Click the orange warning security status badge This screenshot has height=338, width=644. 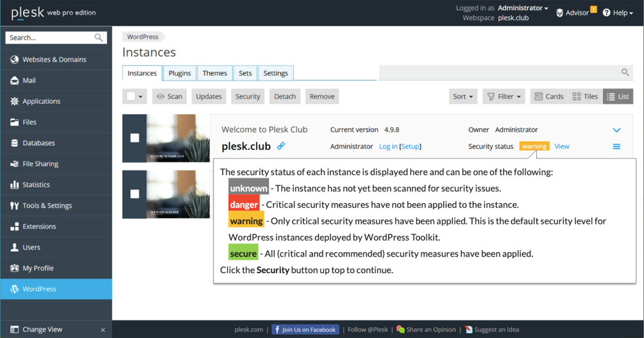[x=534, y=146]
